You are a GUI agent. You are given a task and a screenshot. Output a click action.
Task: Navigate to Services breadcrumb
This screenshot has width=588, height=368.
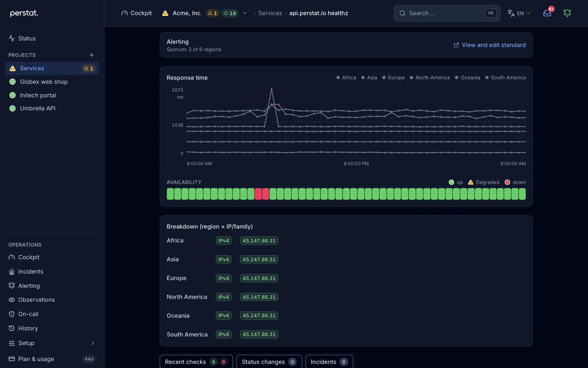[x=270, y=13]
